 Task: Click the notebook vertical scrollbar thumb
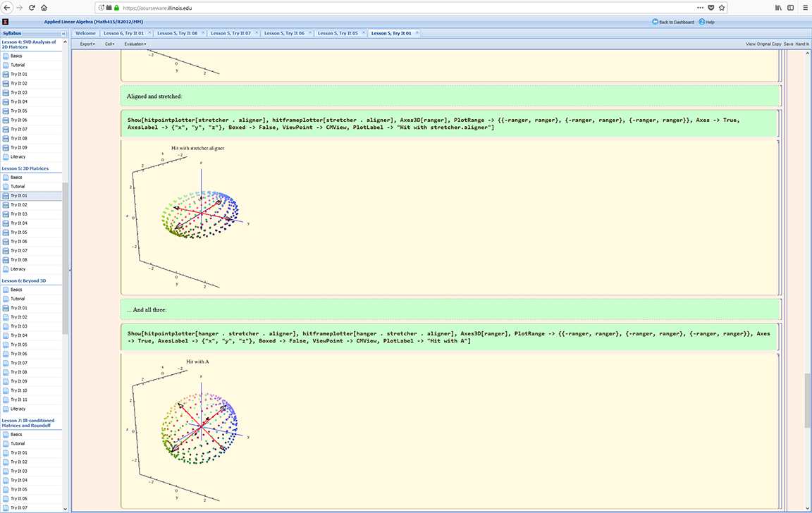click(807, 400)
